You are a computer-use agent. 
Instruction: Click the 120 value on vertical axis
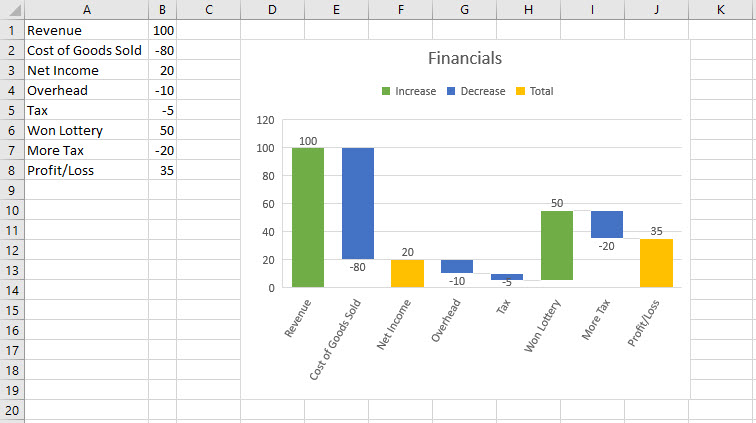point(265,120)
